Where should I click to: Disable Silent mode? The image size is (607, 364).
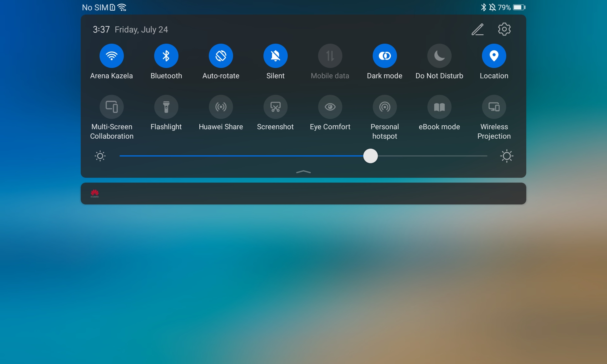point(275,56)
